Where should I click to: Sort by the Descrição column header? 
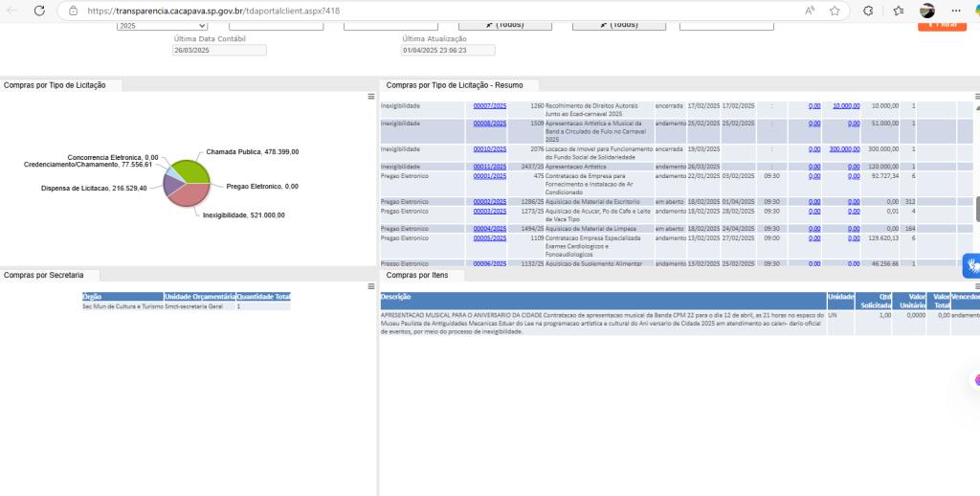pyautogui.click(x=603, y=301)
